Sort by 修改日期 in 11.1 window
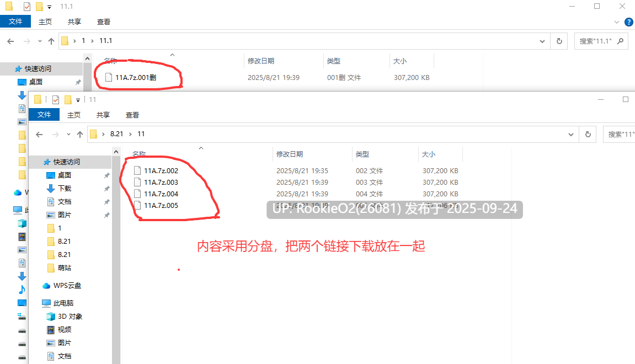 pos(261,61)
